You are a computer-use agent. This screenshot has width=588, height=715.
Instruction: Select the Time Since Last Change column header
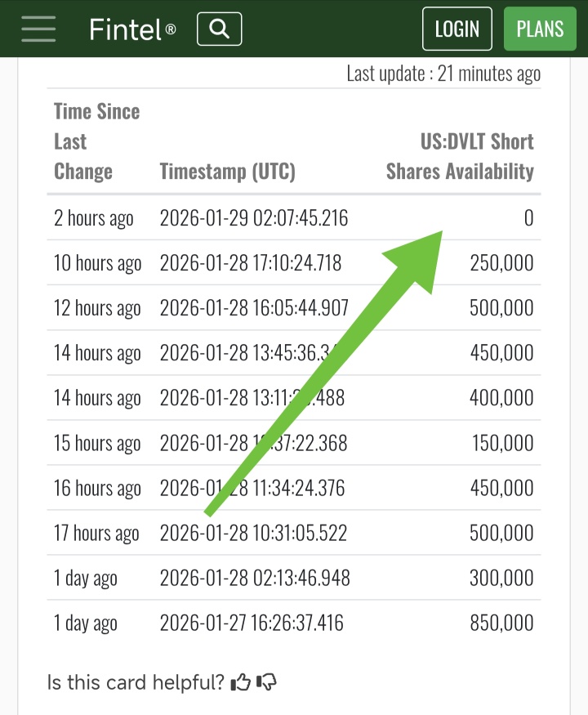coord(96,141)
